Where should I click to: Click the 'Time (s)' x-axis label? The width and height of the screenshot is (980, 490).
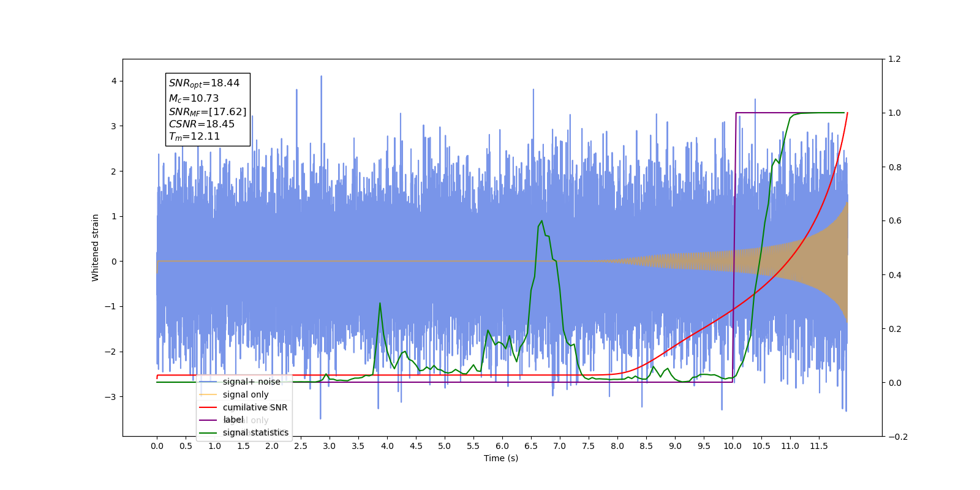[x=501, y=458]
